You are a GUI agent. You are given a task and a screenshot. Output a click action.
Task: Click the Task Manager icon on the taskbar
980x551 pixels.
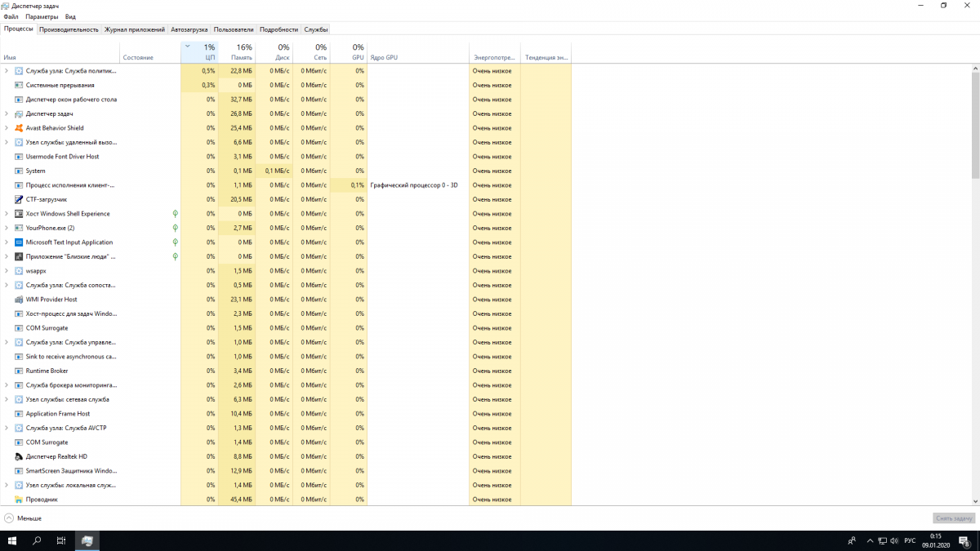(x=87, y=540)
